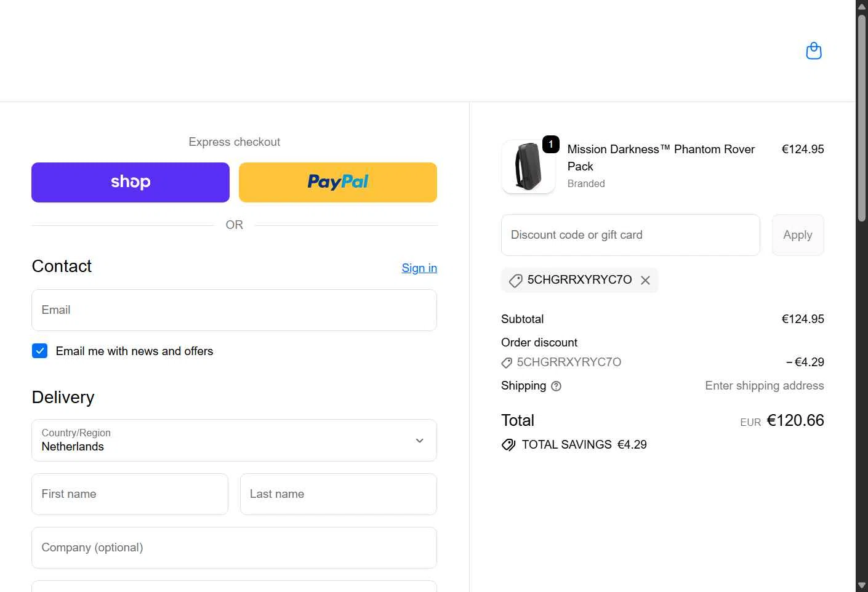
Task: Click the product name Mission Darkness Phantom Rover Pack
Action: tap(661, 158)
